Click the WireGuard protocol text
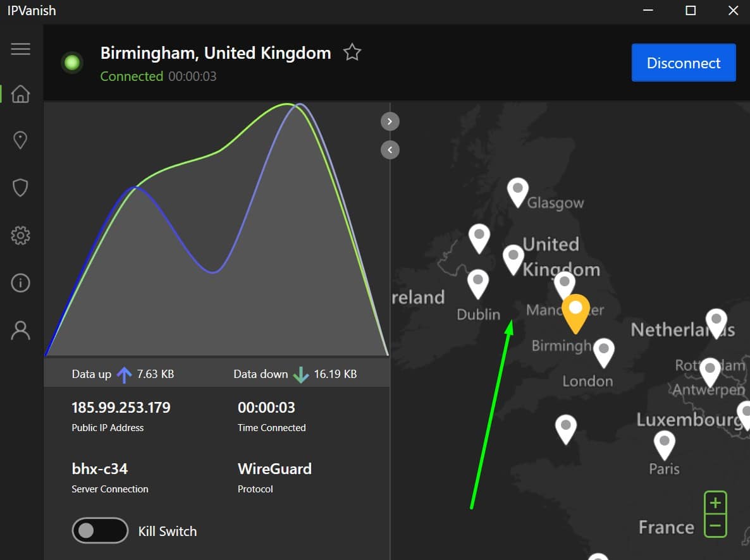 click(x=274, y=468)
